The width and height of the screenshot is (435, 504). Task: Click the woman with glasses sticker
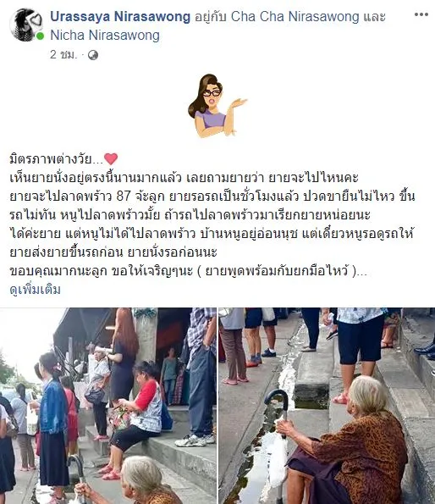pyautogui.click(x=217, y=105)
